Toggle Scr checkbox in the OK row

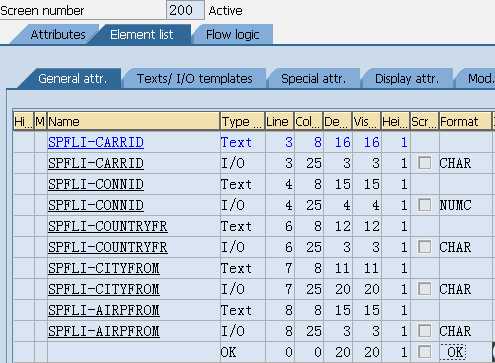tap(424, 352)
